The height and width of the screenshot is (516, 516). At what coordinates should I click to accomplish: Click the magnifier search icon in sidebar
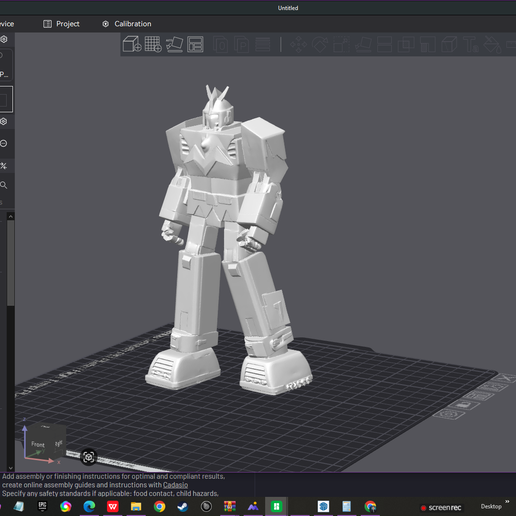[x=4, y=185]
